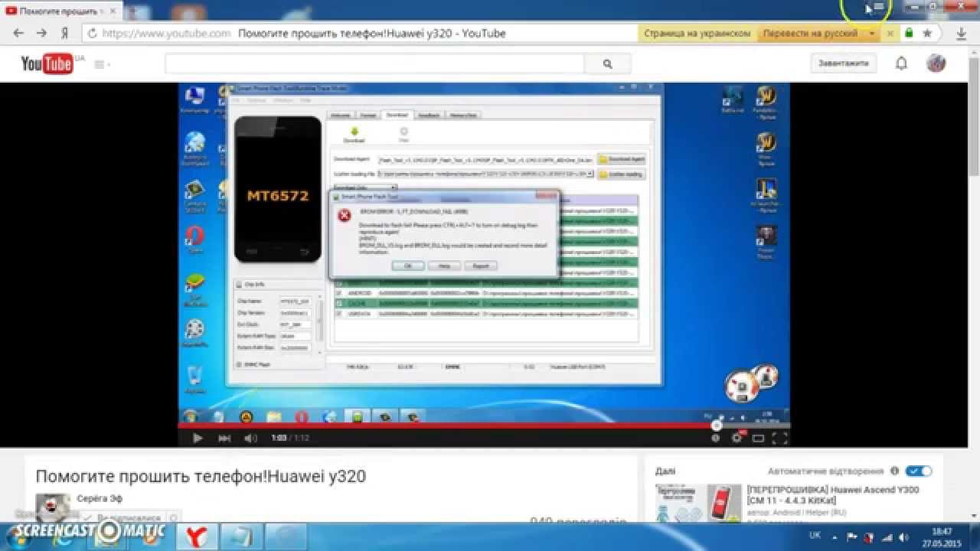Bookmark the page with the star icon
Image resolution: width=980 pixels, height=551 pixels.
tap(927, 34)
